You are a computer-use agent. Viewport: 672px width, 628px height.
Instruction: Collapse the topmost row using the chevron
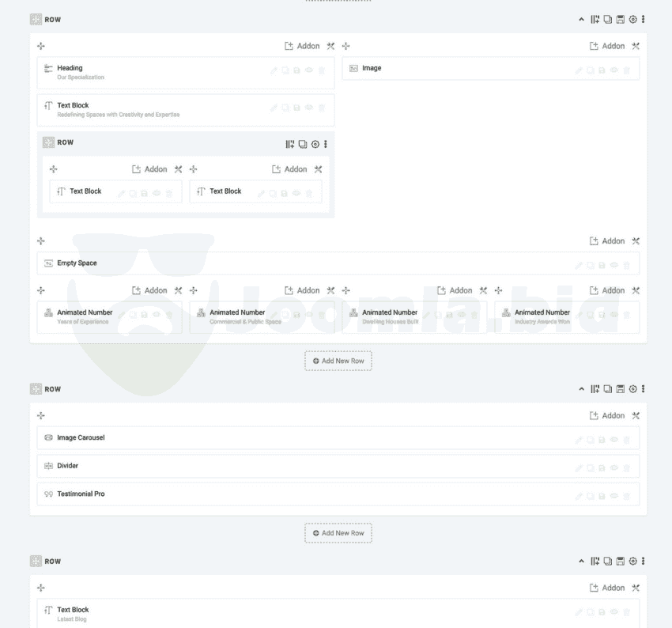(582, 19)
